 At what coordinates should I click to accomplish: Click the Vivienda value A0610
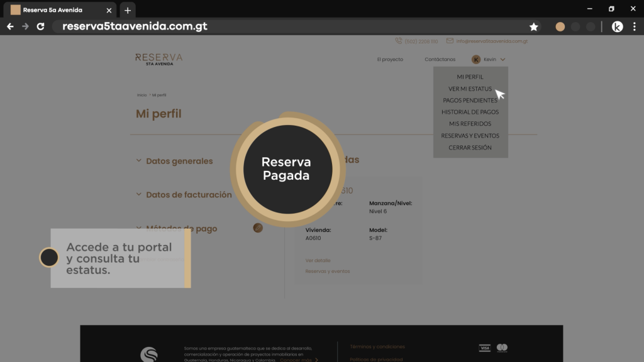click(313, 238)
